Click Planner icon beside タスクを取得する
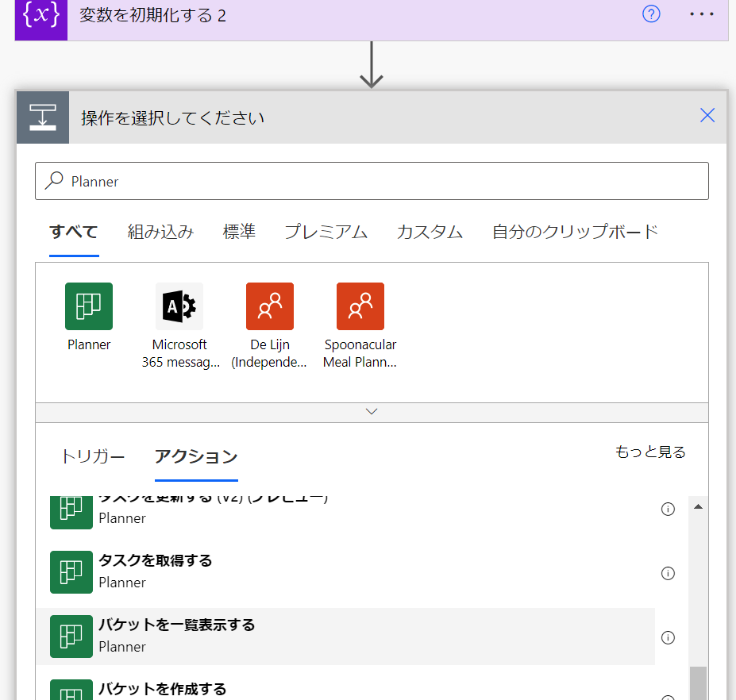Image resolution: width=736 pixels, height=700 pixels. [71, 572]
